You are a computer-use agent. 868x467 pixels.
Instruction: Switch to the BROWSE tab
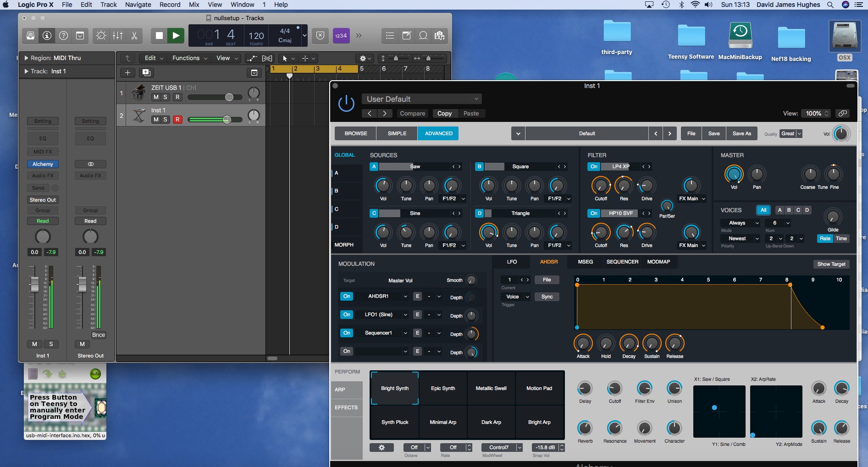coord(356,133)
